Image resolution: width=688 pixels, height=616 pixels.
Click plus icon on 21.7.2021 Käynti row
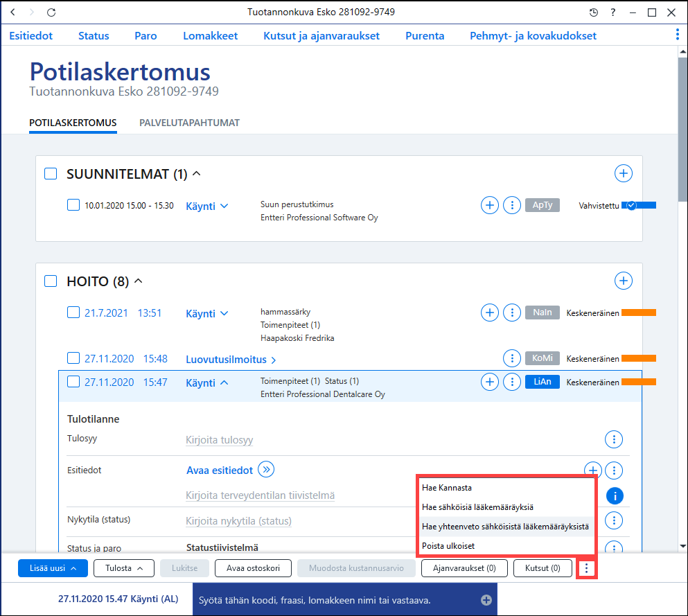point(490,313)
